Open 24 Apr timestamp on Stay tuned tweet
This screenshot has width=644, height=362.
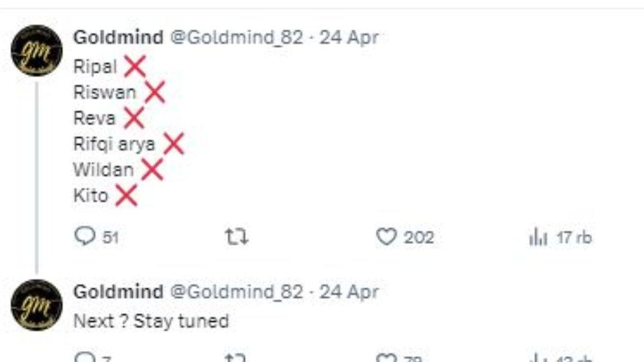click(349, 292)
